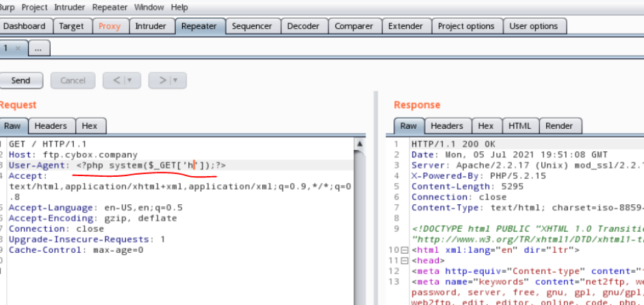The height and width of the screenshot is (305, 644).
Task: Click the Upgrade-Insecure-Requests header line
Action: (x=87, y=240)
